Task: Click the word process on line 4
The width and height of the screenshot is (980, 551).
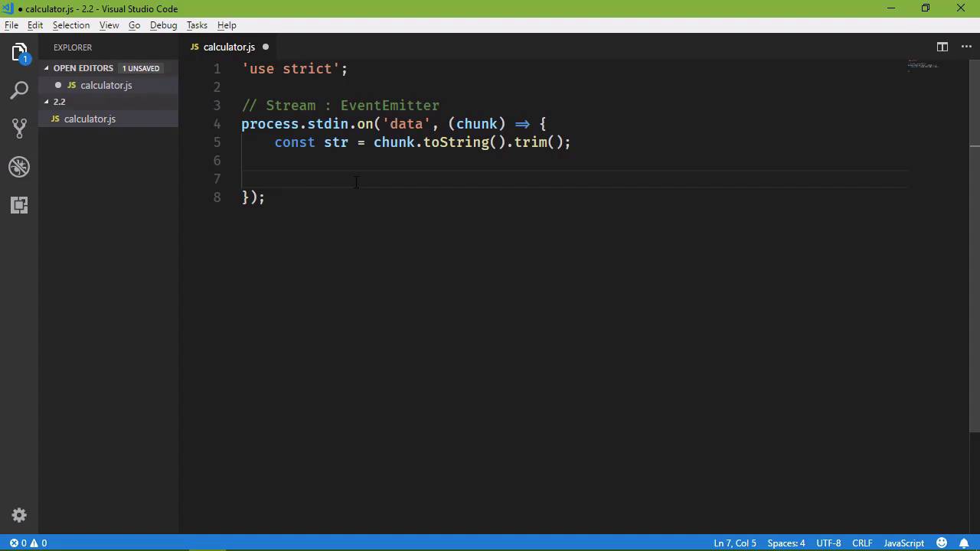Action: click(x=270, y=124)
